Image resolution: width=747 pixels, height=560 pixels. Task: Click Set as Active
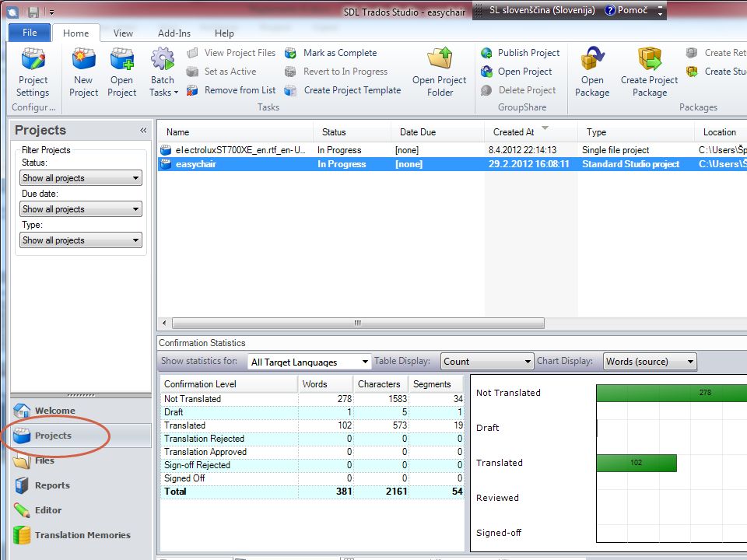click(x=222, y=72)
